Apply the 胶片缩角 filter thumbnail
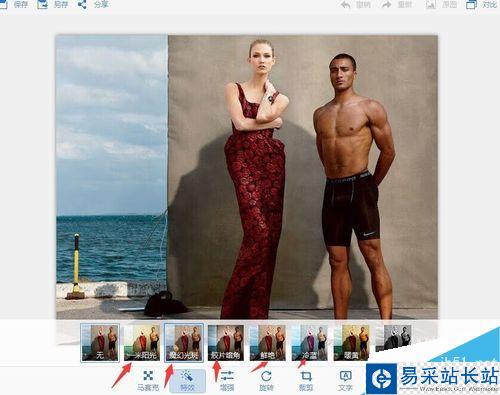This screenshot has width=500, height=395. point(226,343)
